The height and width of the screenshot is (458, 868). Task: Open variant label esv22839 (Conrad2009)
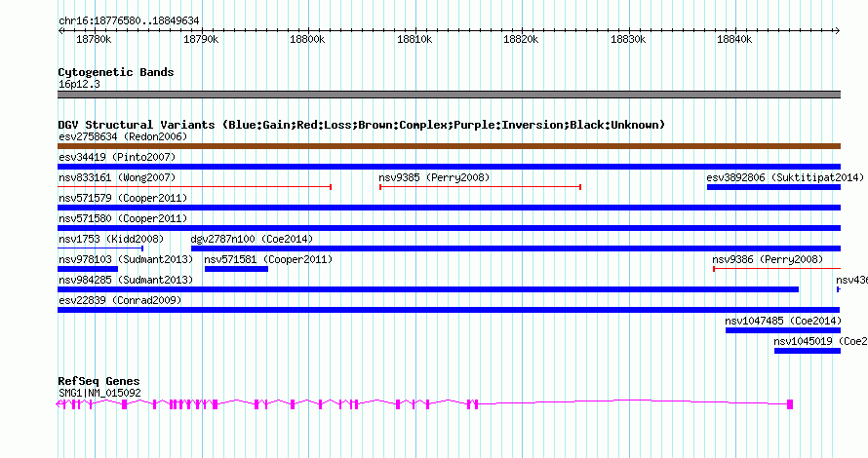(120, 300)
